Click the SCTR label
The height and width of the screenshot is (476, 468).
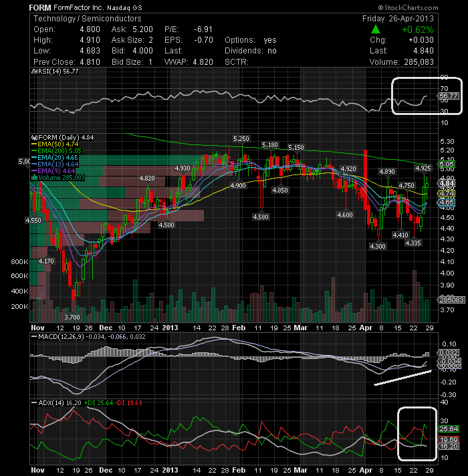coord(237,62)
